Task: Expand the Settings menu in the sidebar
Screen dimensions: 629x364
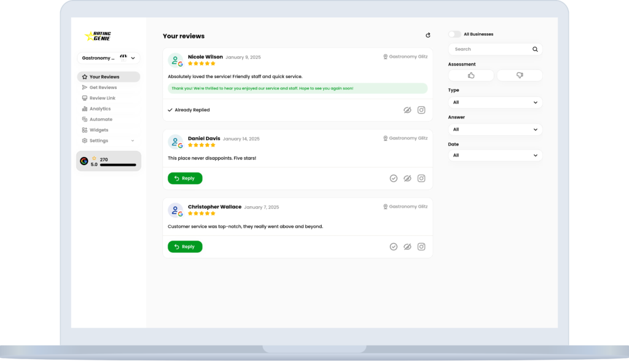Action: pos(98,140)
